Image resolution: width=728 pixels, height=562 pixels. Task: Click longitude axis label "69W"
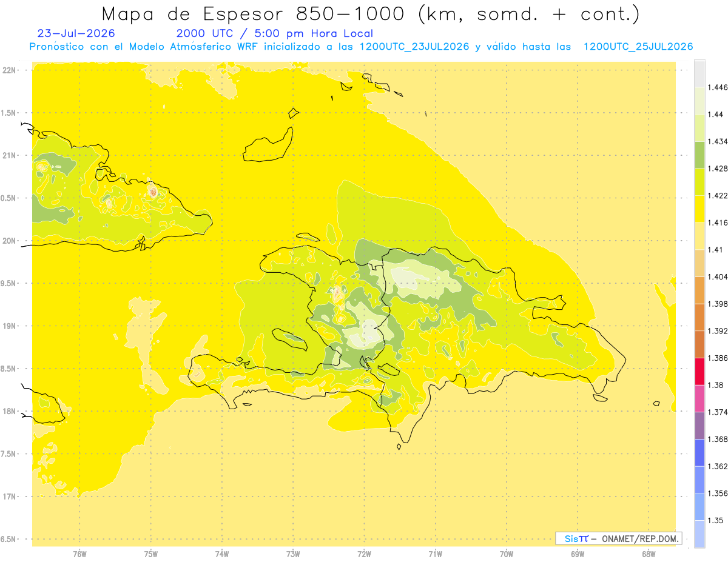(x=578, y=554)
